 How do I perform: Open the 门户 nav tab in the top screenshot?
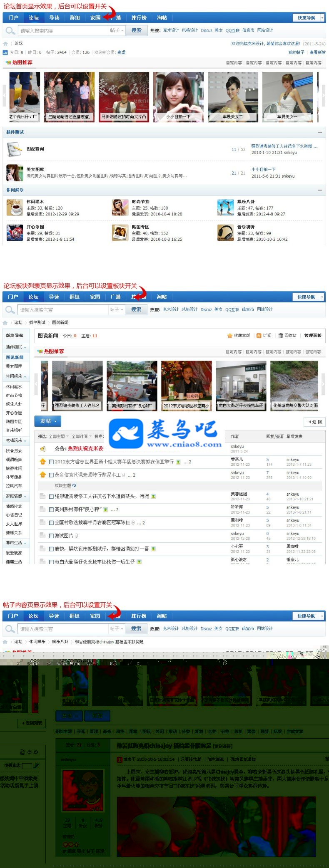point(13,18)
